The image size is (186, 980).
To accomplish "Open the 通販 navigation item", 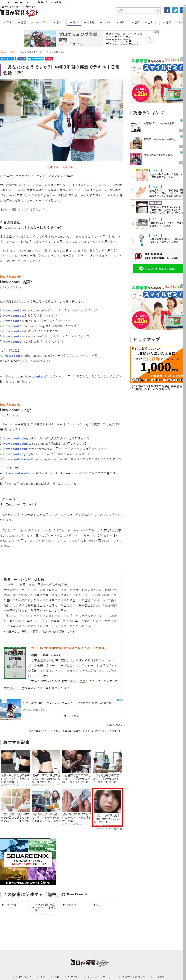I will coord(167,22).
